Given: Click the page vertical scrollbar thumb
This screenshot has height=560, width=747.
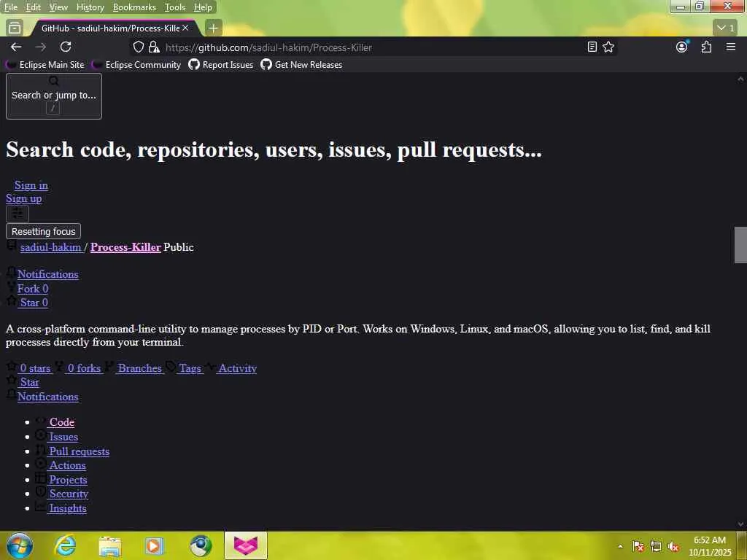Looking at the screenshot, I should pos(740,245).
